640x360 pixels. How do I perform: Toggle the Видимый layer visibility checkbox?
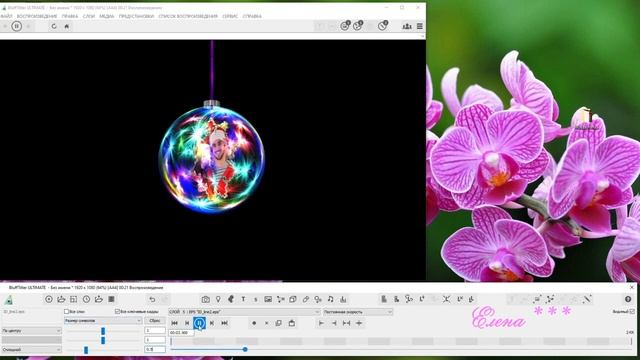tap(632, 311)
